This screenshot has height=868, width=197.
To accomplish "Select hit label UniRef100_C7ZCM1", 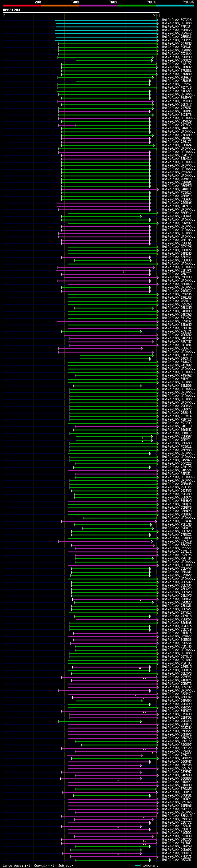I will tap(177, 826).
